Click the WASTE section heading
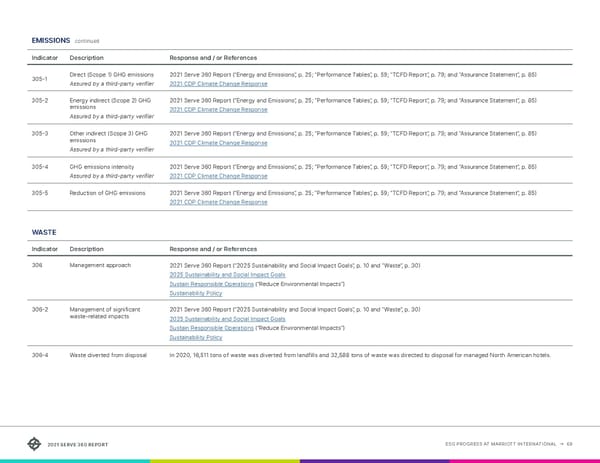The image size is (600, 463). point(45,231)
